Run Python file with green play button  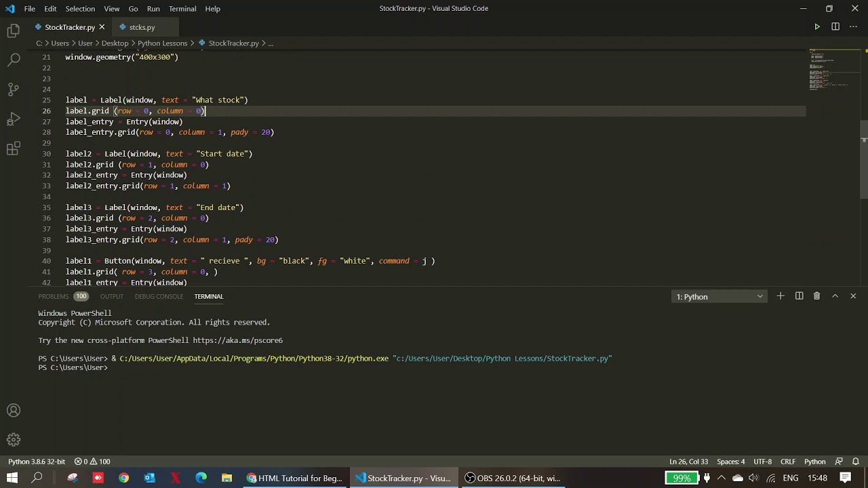point(817,27)
